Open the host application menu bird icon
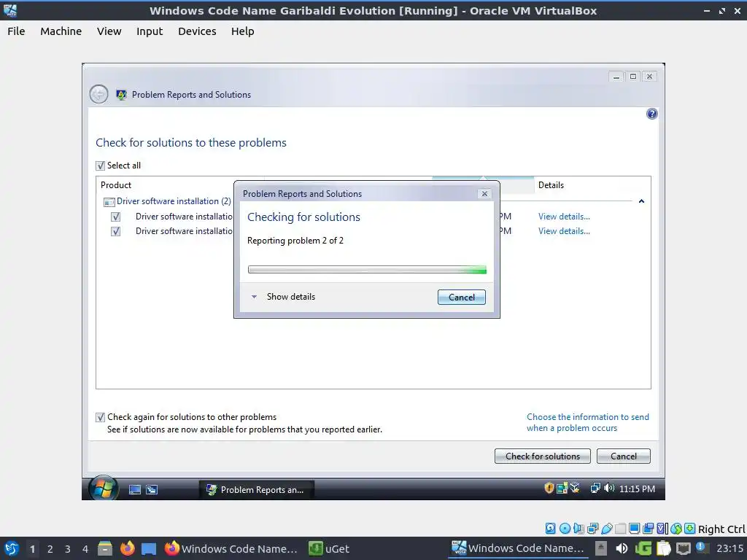The height and width of the screenshot is (560, 747). pyautogui.click(x=12, y=548)
